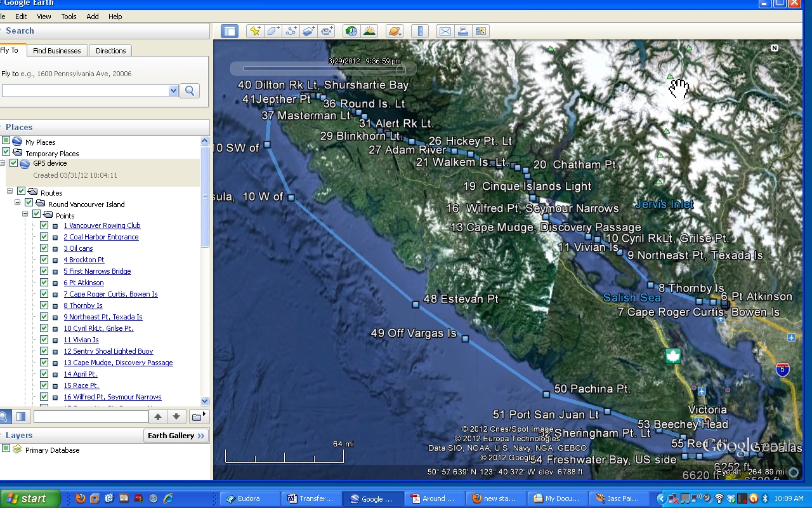Open the Help menu
Viewport: 812px width, 508px height.
pyautogui.click(x=115, y=17)
